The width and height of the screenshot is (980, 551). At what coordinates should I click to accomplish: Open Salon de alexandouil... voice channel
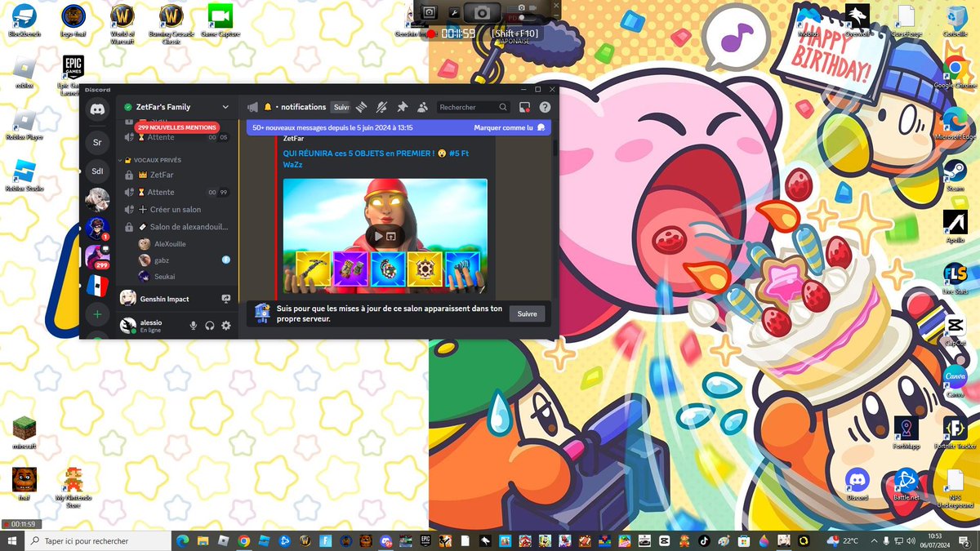pos(176,227)
